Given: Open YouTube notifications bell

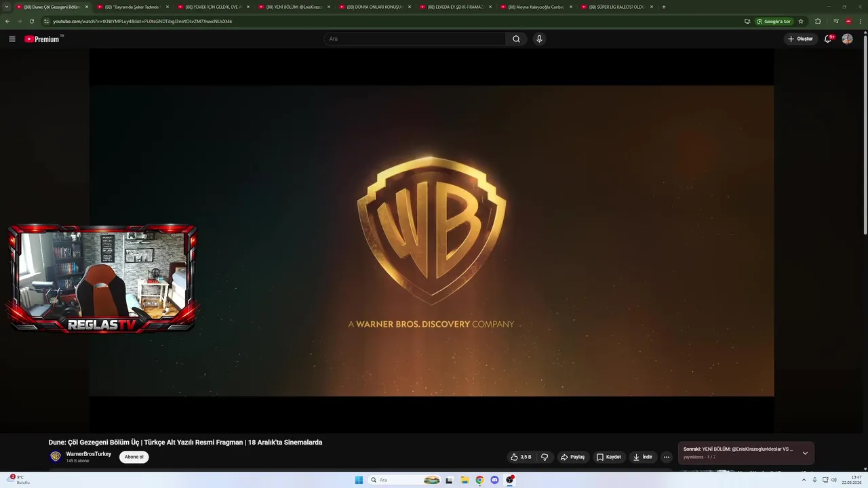Looking at the screenshot, I should coord(828,39).
